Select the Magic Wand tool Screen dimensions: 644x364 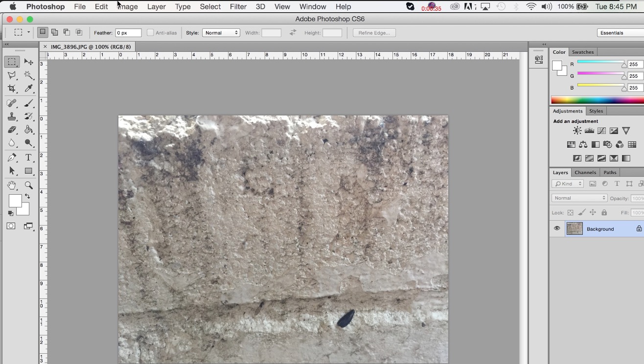click(29, 75)
